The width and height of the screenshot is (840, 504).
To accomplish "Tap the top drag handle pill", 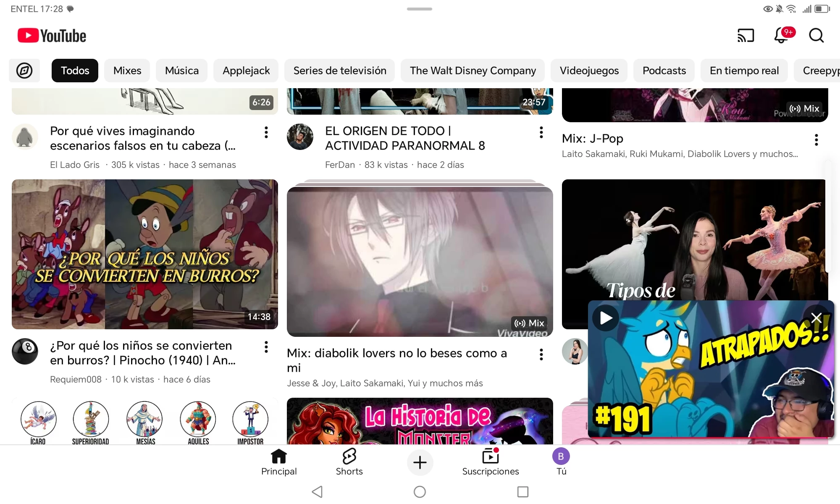I will (420, 9).
